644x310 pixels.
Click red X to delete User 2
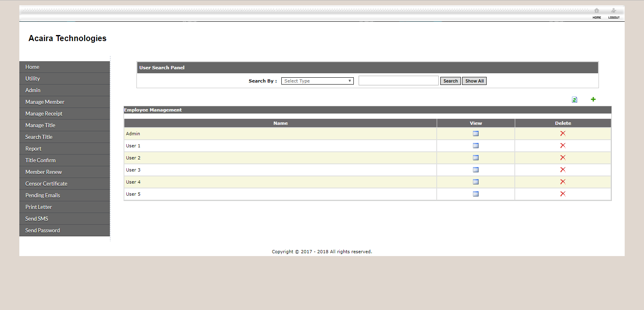click(563, 158)
